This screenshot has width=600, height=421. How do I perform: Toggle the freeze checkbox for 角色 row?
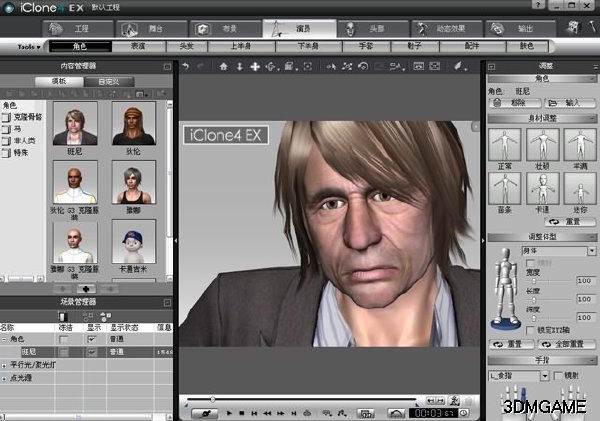tap(64, 339)
